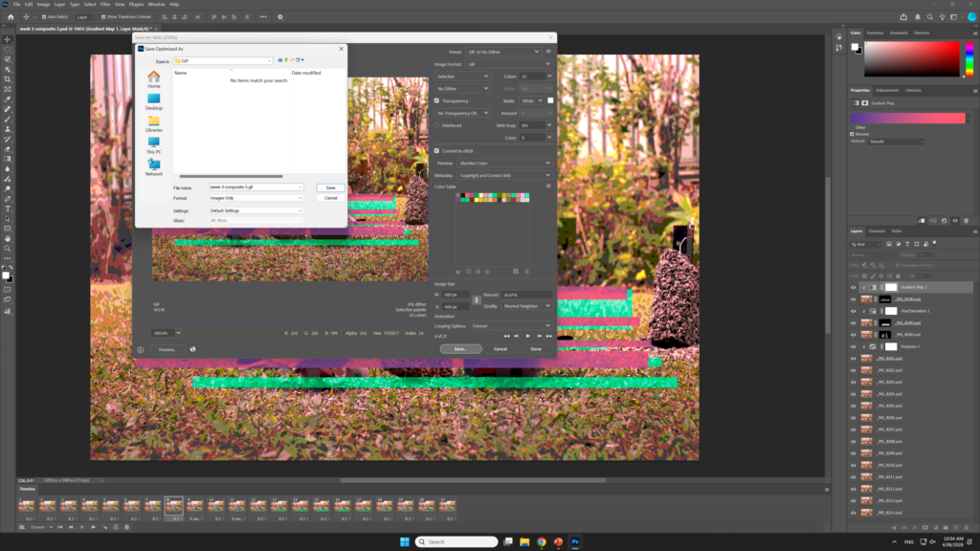The image size is (980, 551).
Task: Click Cancel in the Save for Web dialog
Action: (x=501, y=348)
